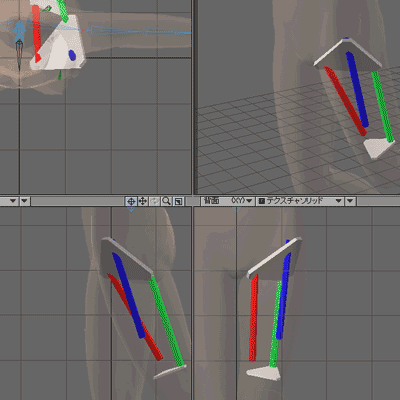Viewport: 400px width, 400px height.
Task: Click the small white foot plate in back view
Action: click(263, 373)
